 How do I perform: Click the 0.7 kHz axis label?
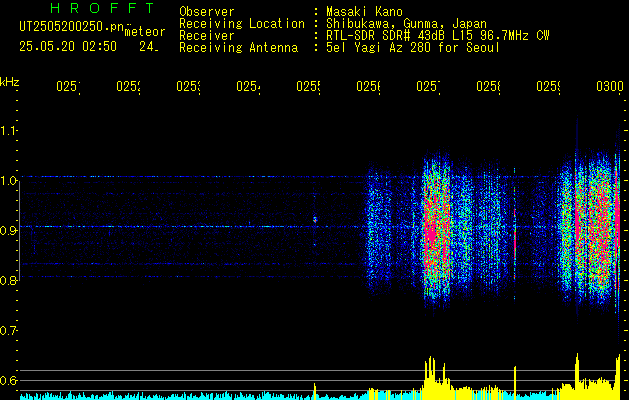tap(8, 330)
